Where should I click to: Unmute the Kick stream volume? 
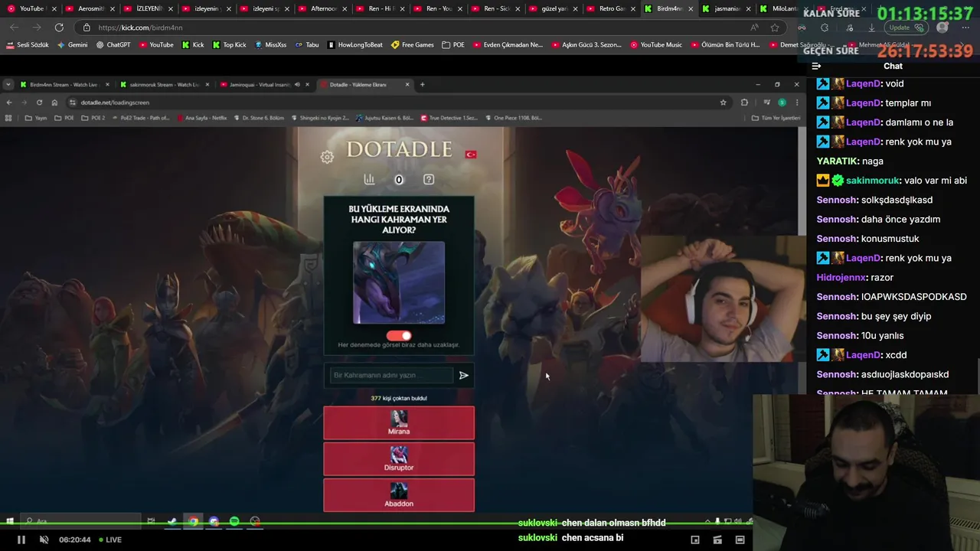coord(44,540)
